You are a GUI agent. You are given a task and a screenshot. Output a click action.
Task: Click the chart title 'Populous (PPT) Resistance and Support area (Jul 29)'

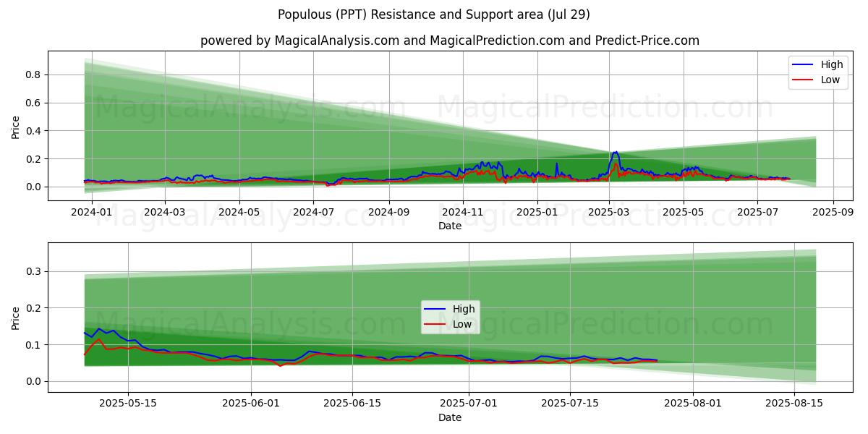click(433, 14)
